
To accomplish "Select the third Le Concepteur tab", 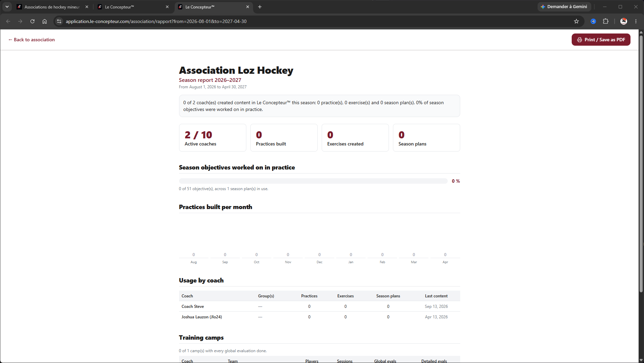I will pos(214,7).
